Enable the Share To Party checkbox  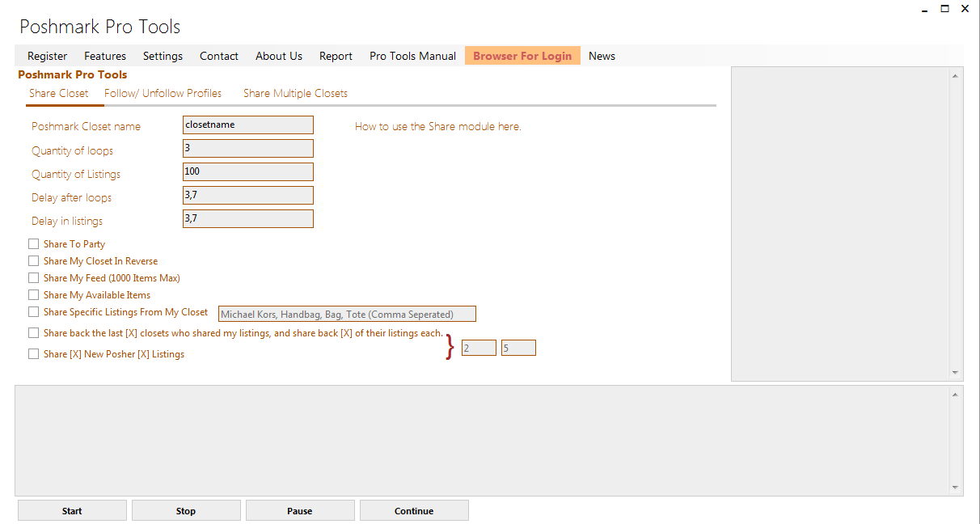coord(33,243)
